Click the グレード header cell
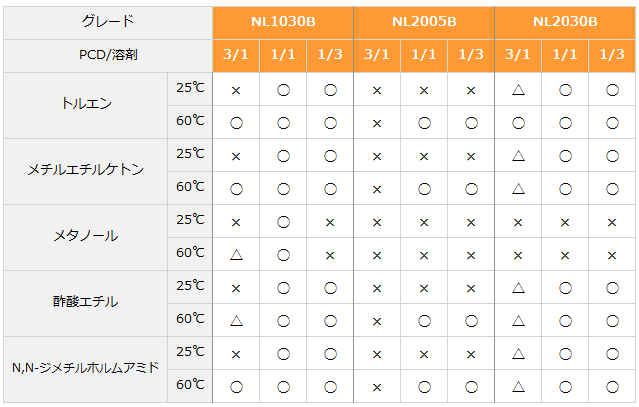 (x=108, y=22)
